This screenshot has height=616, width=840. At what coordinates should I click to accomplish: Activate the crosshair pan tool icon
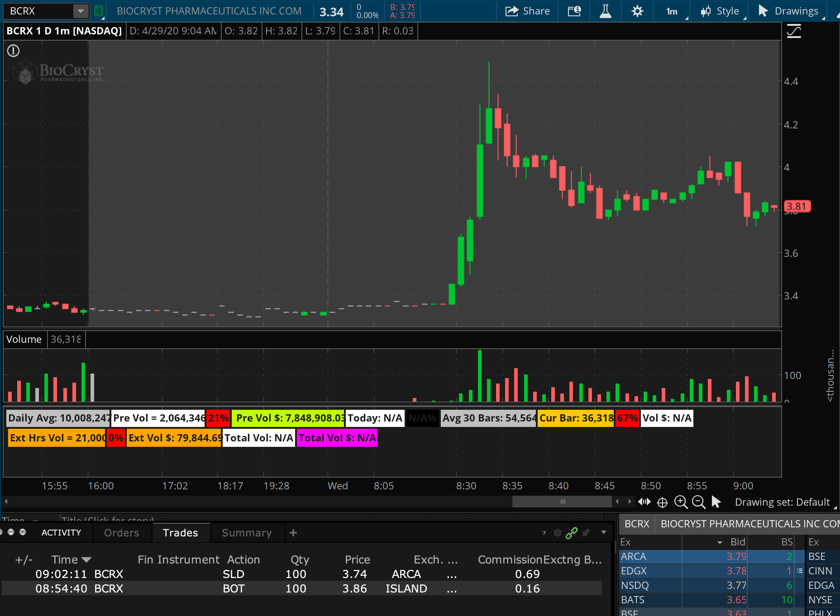[663, 502]
